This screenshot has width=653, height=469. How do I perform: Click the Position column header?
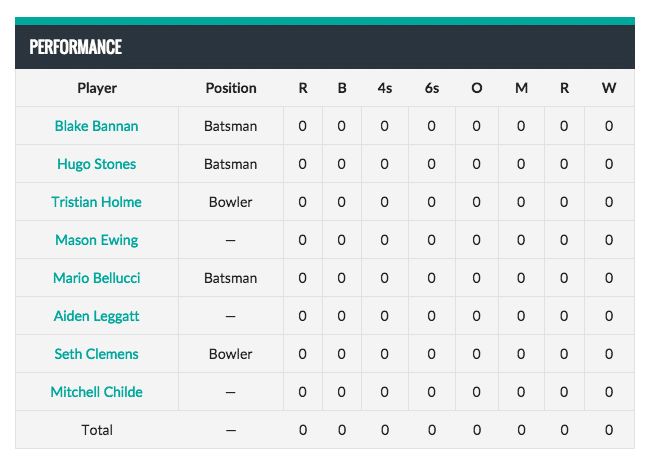tap(231, 88)
